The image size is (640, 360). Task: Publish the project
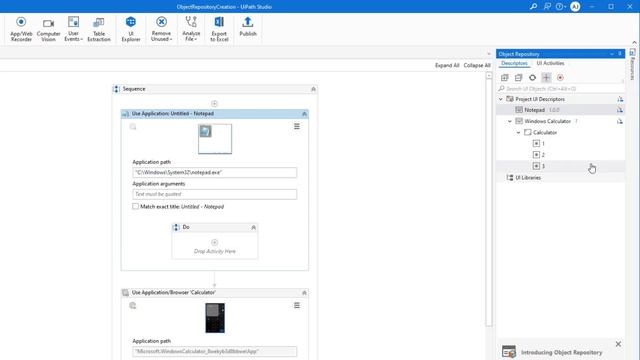coord(248,27)
